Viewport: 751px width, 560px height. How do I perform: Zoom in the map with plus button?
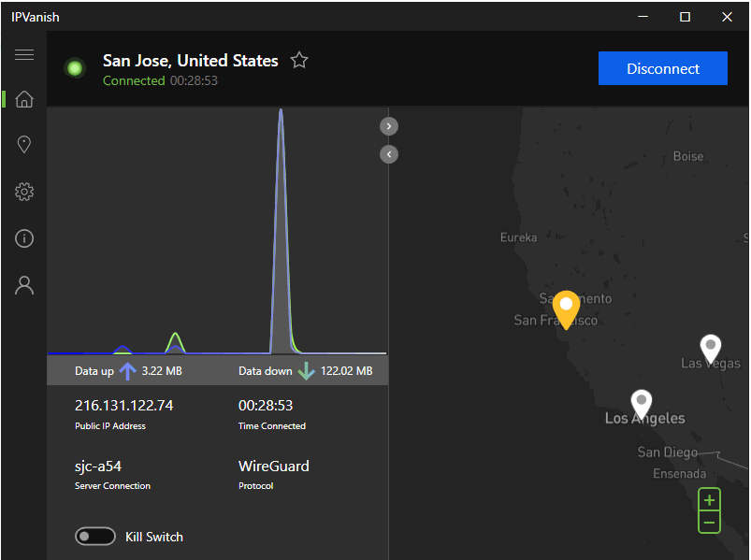click(709, 501)
